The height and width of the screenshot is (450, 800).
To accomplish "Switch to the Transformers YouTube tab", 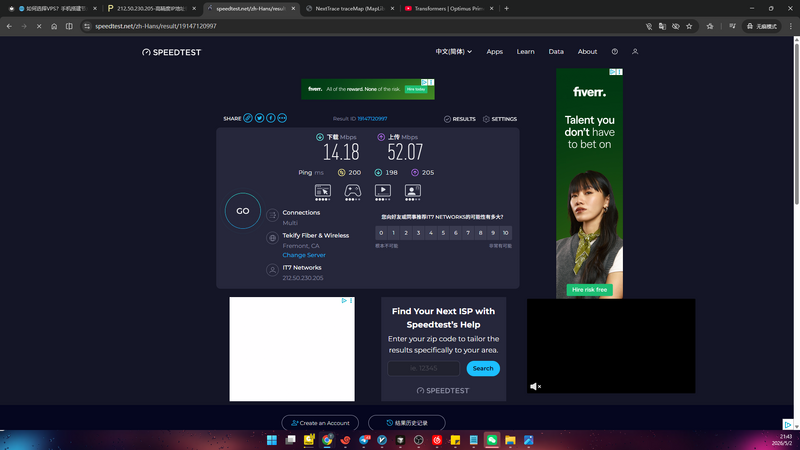I will coord(449,9).
